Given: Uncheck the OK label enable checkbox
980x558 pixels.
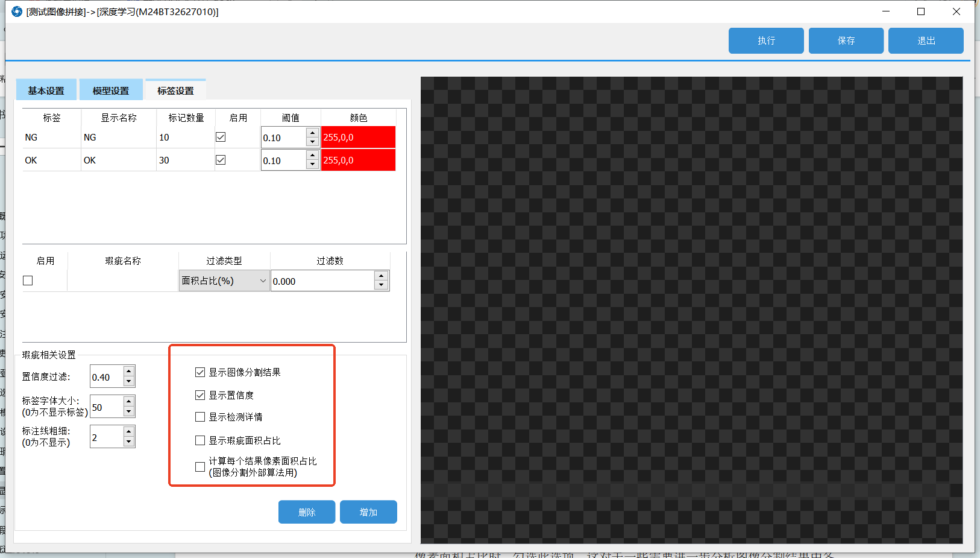Looking at the screenshot, I should [221, 160].
